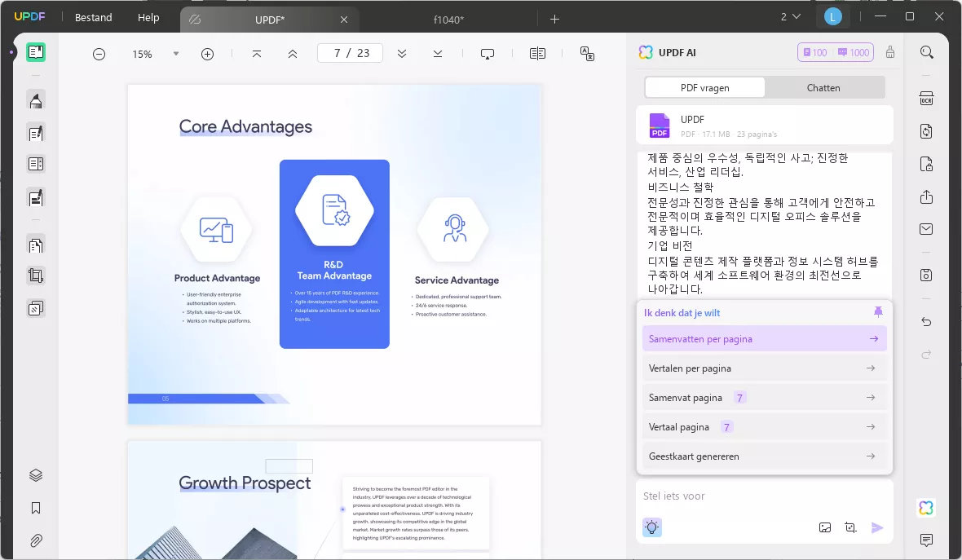This screenshot has height=560, width=962.
Task: Open the Protect PDF lock icon
Action: click(926, 165)
